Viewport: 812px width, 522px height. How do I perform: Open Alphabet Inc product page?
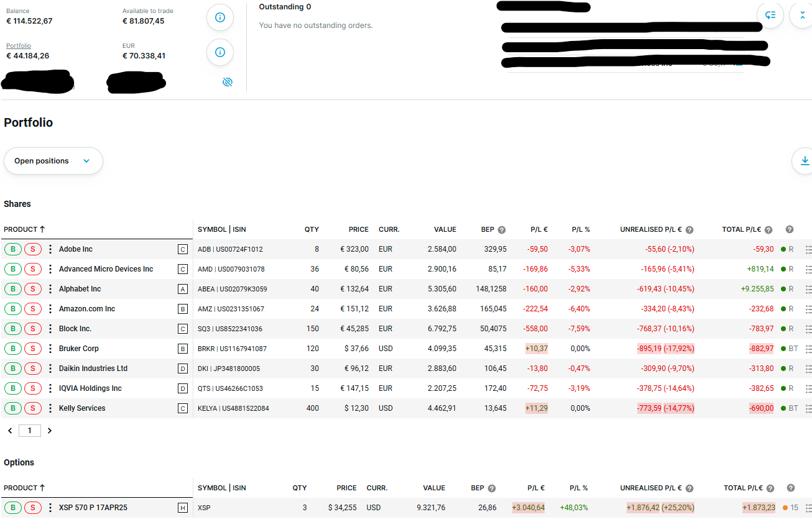pyautogui.click(x=80, y=289)
